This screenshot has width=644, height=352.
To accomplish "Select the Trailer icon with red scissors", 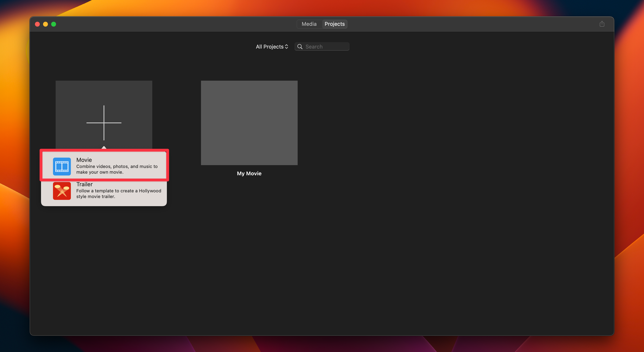I will 62,191.
